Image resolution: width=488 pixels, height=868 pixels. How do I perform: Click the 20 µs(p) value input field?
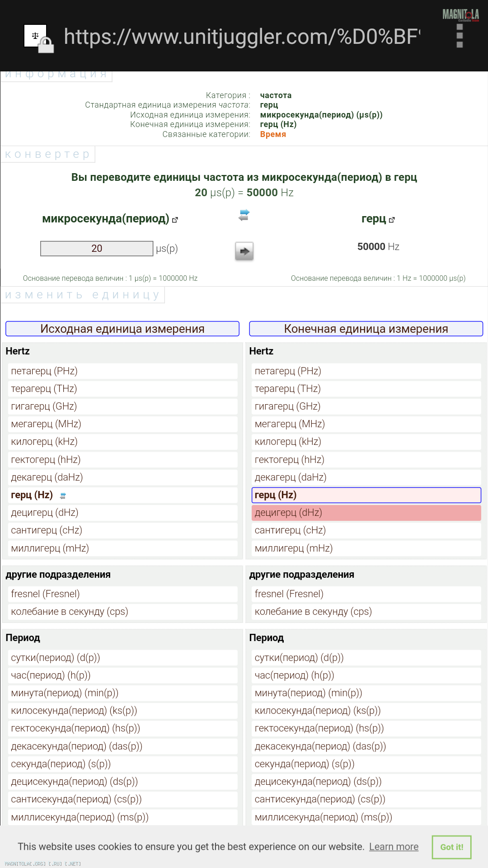[x=97, y=249]
